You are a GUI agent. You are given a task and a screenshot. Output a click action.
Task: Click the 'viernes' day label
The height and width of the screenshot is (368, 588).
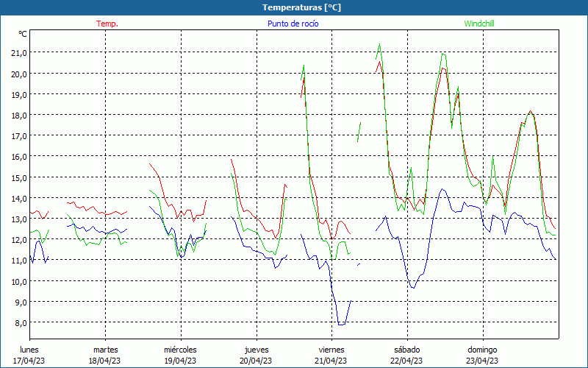tap(331, 350)
